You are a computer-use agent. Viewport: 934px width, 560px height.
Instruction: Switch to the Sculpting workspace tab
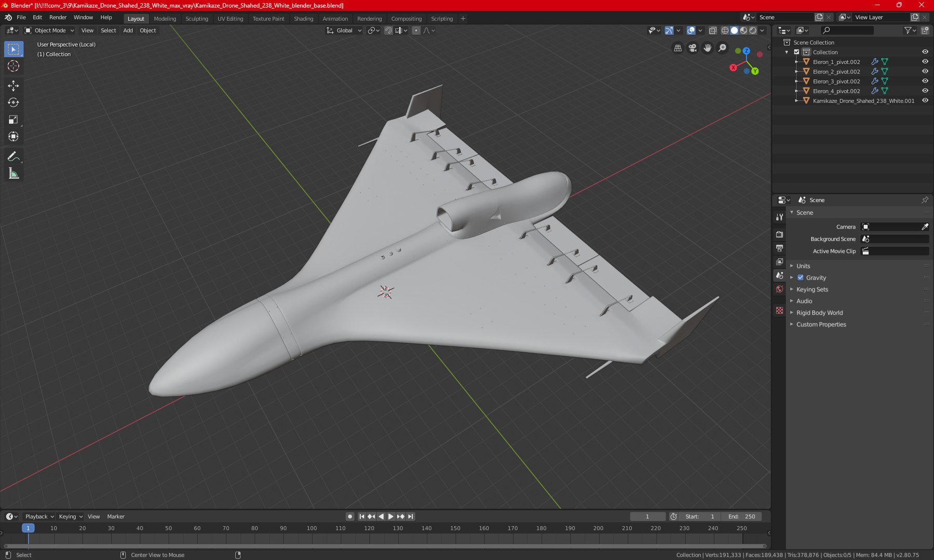tap(197, 19)
